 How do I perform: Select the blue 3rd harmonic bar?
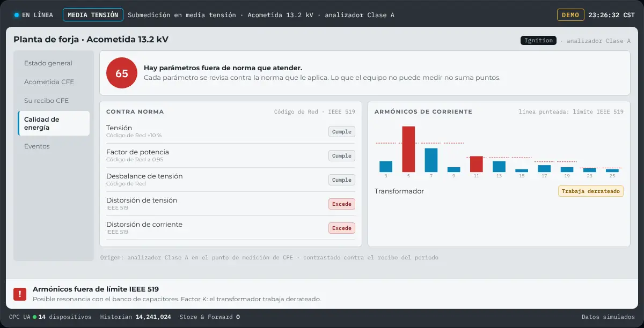386,167
